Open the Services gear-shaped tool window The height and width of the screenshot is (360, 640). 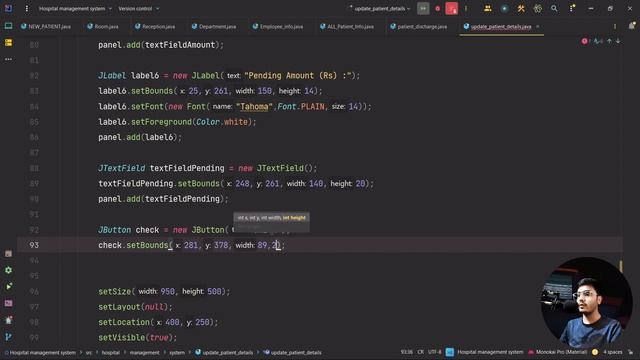(9, 270)
